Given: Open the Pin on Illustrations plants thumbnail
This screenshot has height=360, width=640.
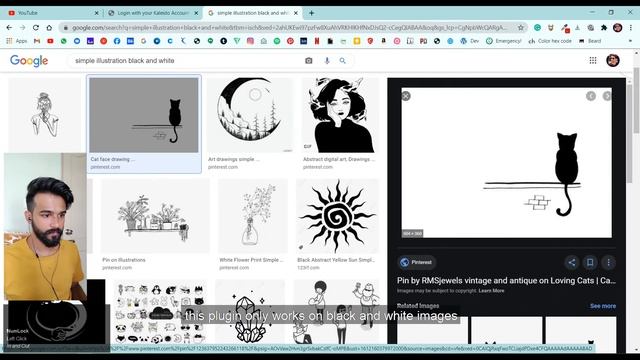Looking at the screenshot, I should (155, 216).
